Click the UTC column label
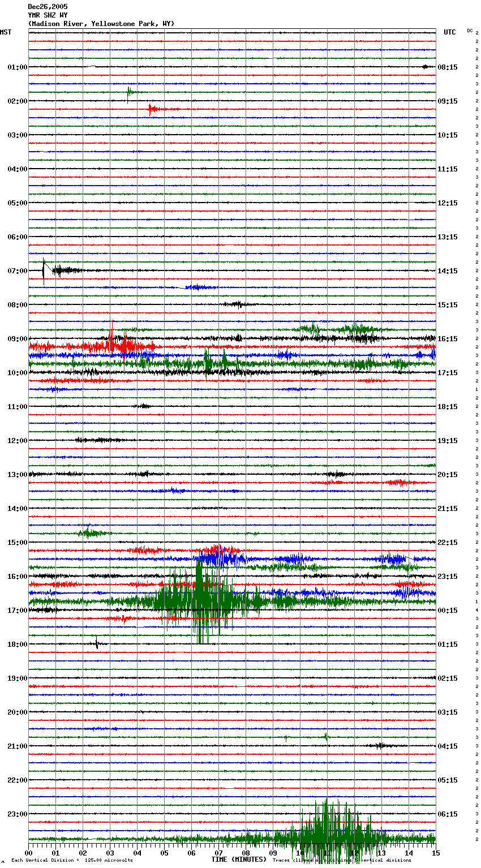The height and width of the screenshot is (868, 481). [x=450, y=32]
